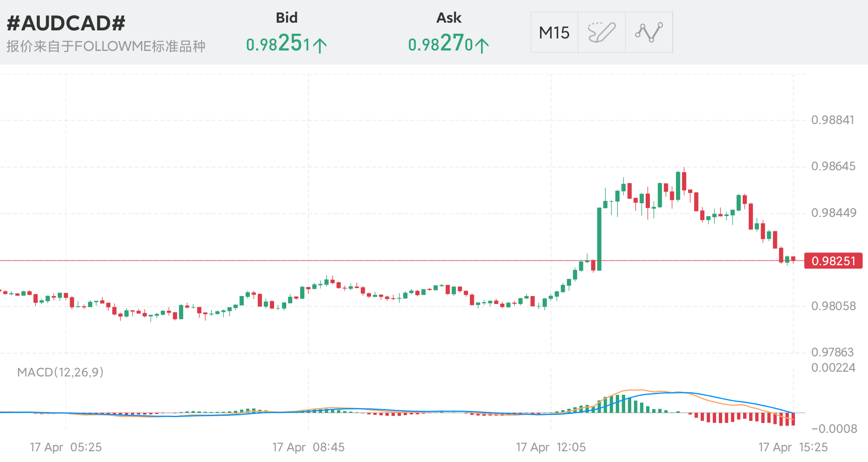
Task: Click the red 0.98251 current price tag
Action: click(x=833, y=261)
